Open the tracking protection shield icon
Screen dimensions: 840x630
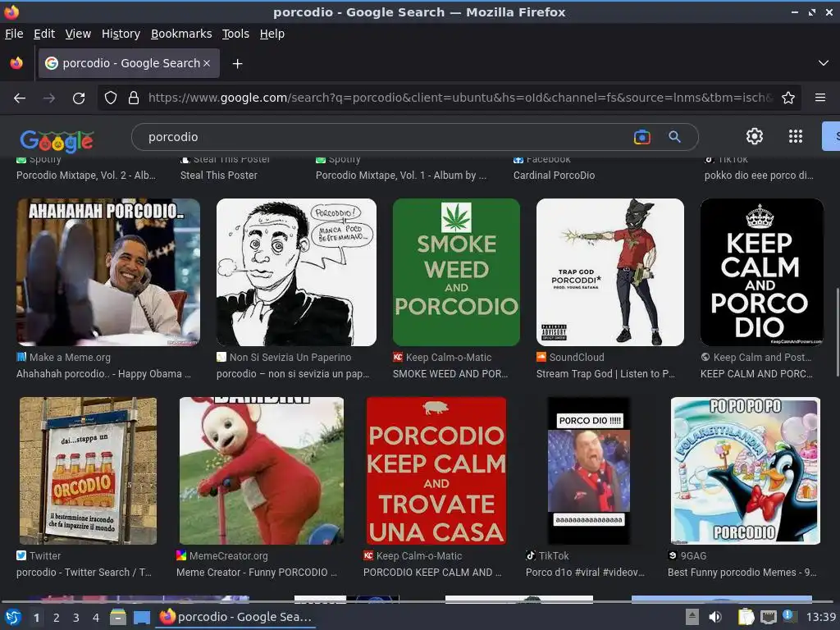point(111,98)
